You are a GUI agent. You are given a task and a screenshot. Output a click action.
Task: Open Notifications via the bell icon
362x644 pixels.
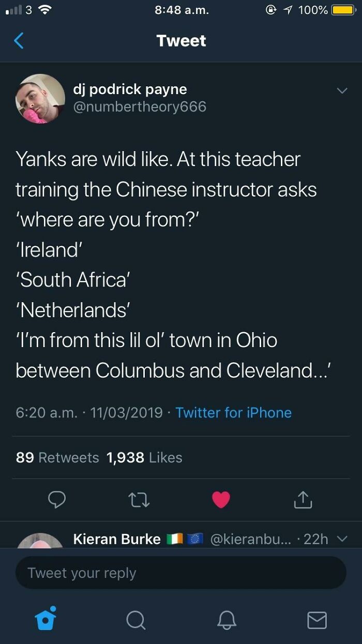click(x=226, y=620)
